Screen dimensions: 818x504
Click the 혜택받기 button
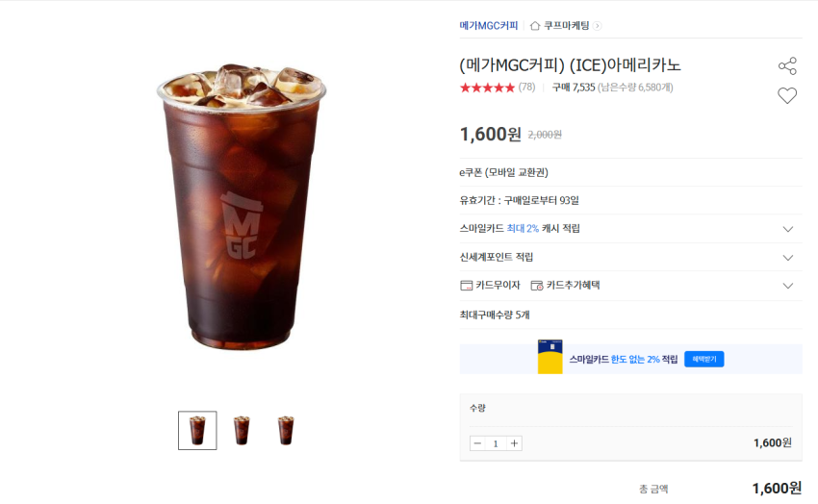click(703, 359)
